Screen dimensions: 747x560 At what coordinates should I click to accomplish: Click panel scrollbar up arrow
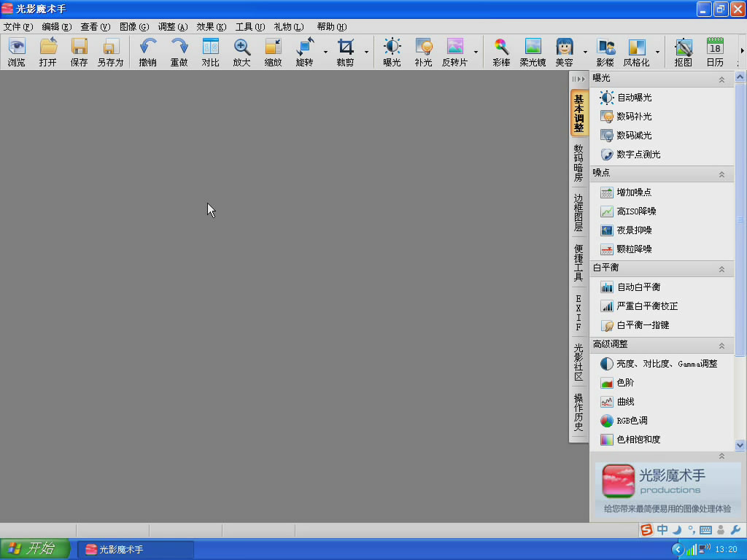740,77
